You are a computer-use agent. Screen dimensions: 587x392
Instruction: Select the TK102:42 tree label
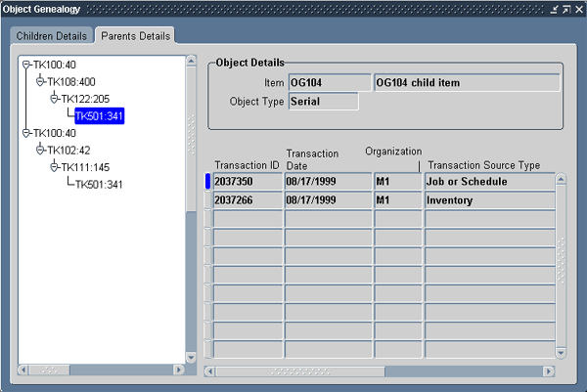click(x=68, y=150)
